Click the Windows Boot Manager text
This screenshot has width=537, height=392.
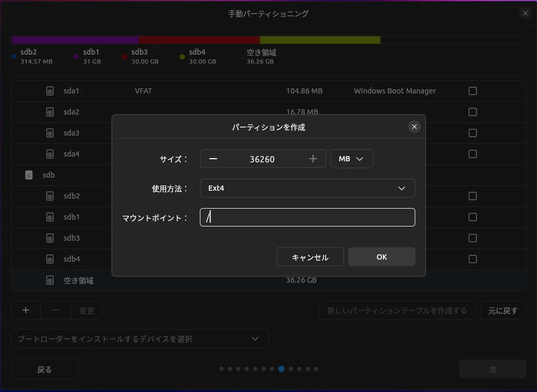point(395,91)
